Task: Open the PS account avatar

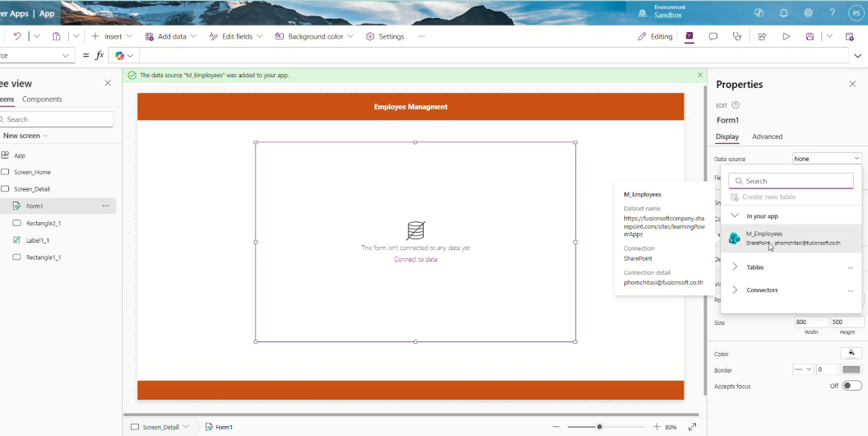Action: (x=856, y=12)
